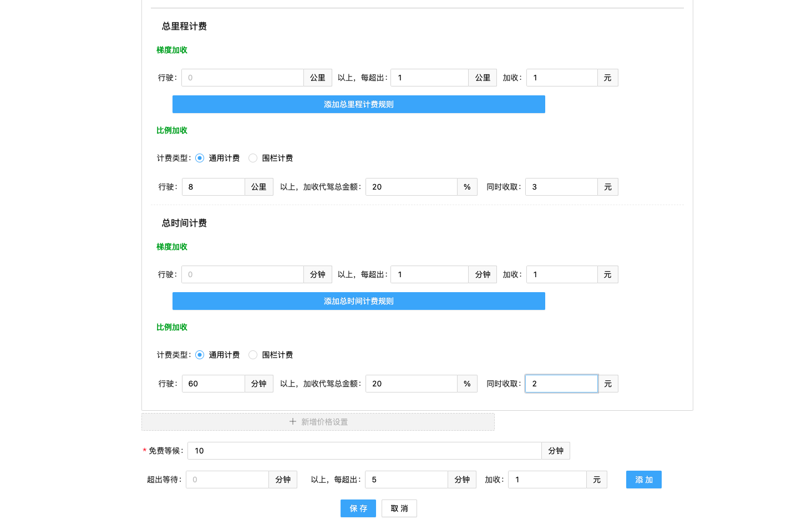
Task: Click 分钟 suffix of 免费等候 field
Action: click(x=556, y=451)
